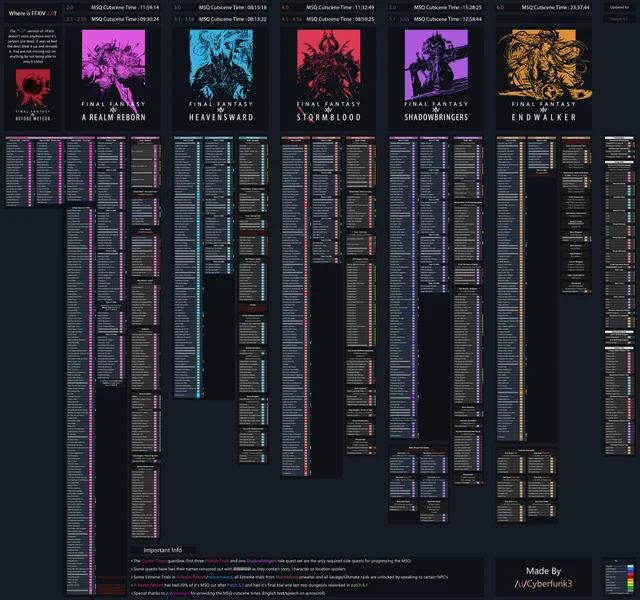Click the 'ENDWALKER' title text

pyautogui.click(x=544, y=118)
